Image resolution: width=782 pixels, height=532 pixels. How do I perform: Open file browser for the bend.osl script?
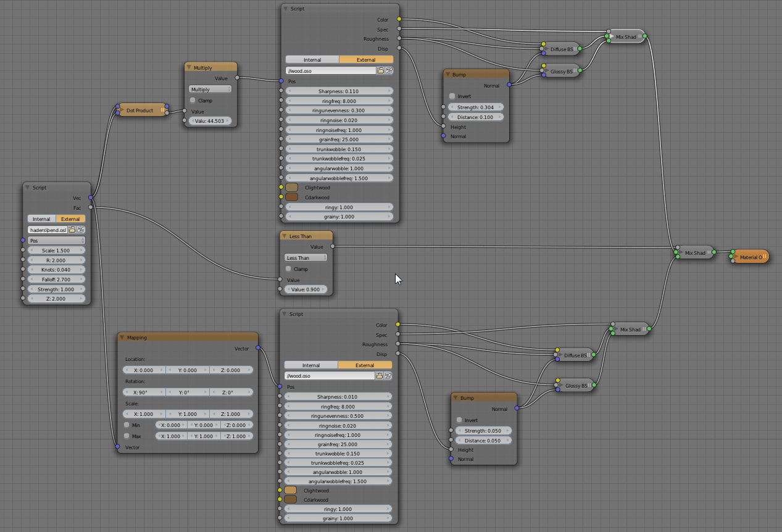(72, 229)
